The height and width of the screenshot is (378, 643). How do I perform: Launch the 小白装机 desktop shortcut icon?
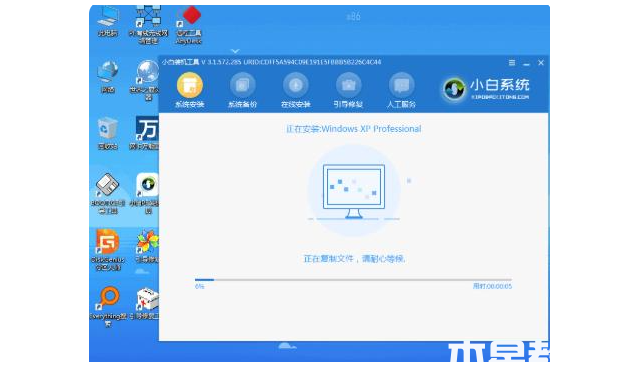coord(145,194)
